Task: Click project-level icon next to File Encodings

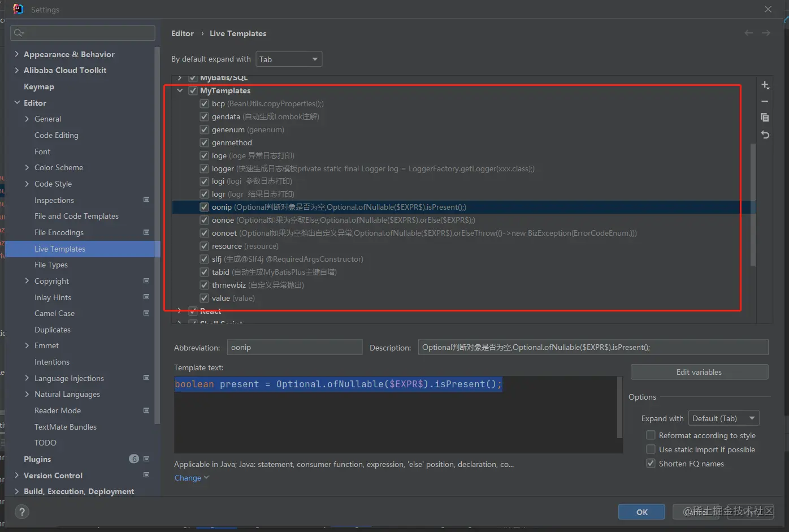Action: tap(146, 232)
